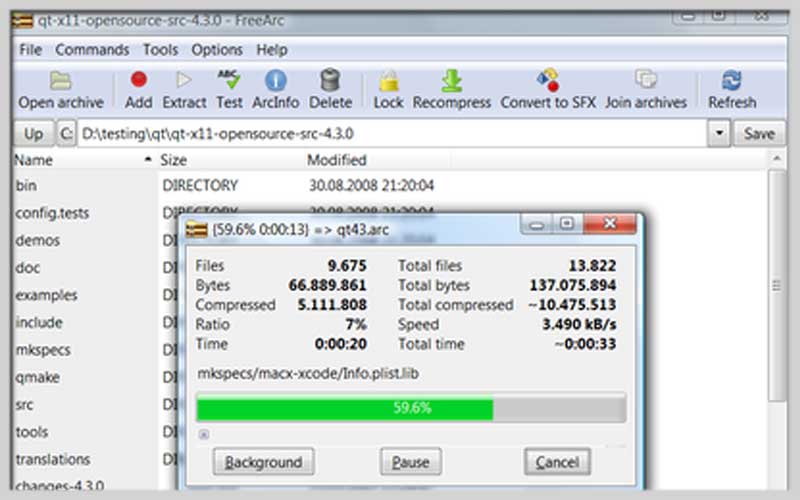Click the date 30.08.2008 21:20:04 of bin
Image resolution: width=800 pixels, height=500 pixels.
click(x=371, y=185)
